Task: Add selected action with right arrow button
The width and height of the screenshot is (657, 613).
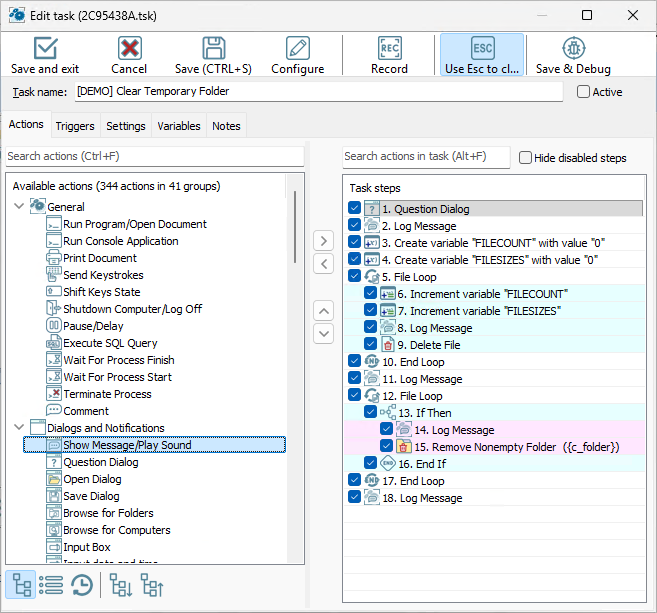Action: click(x=323, y=241)
